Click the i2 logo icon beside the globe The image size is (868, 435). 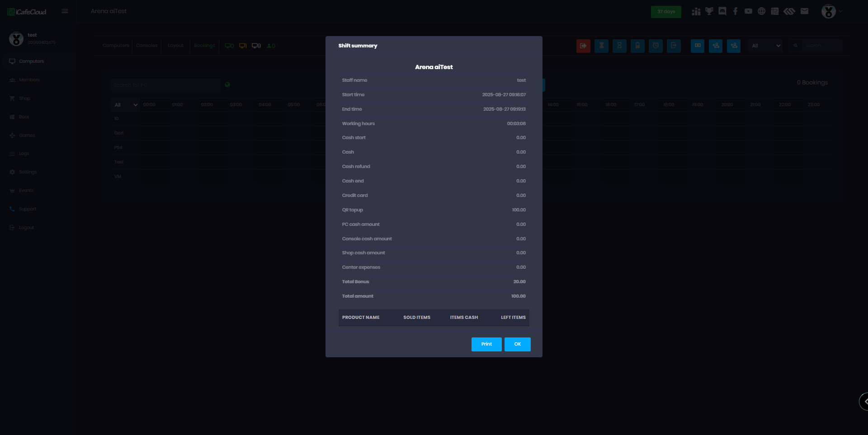[775, 11]
